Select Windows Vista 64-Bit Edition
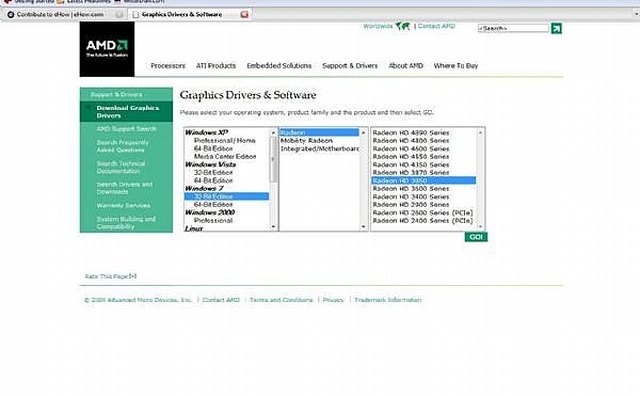The width and height of the screenshot is (640, 396). coord(213,180)
